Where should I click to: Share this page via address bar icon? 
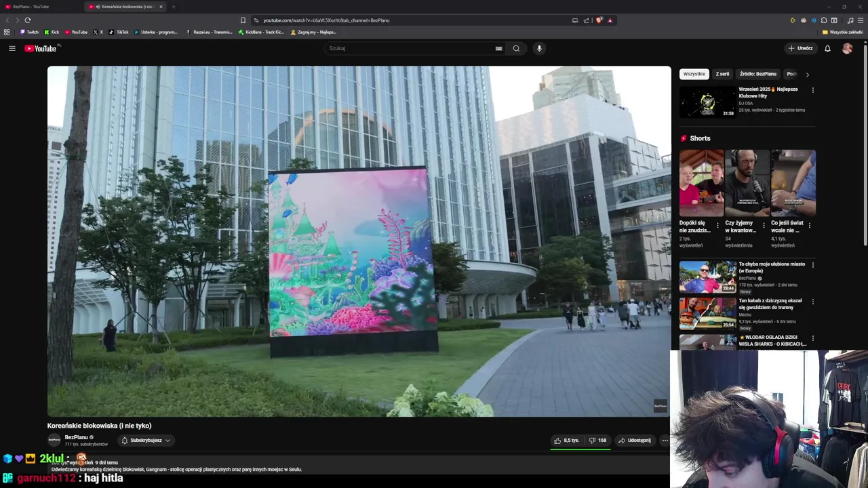pos(587,20)
